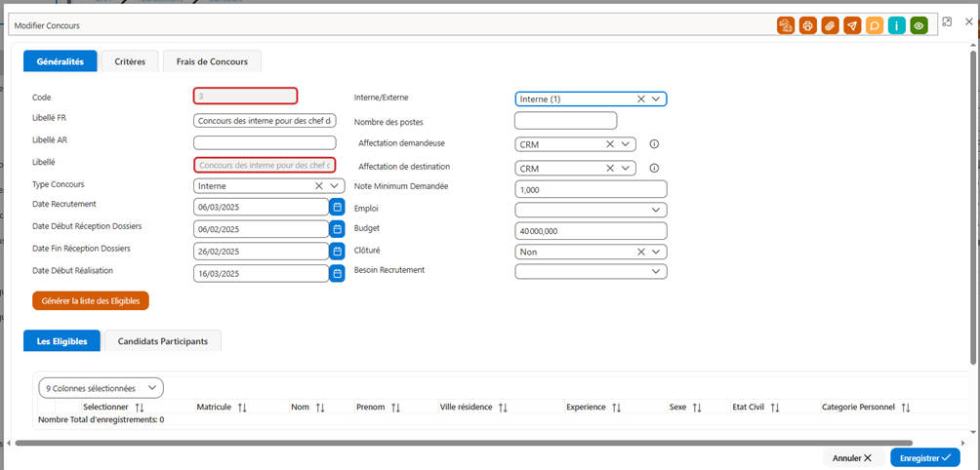Click the Budget field showing 40 000,000
The image size is (980, 470).
tap(591, 231)
